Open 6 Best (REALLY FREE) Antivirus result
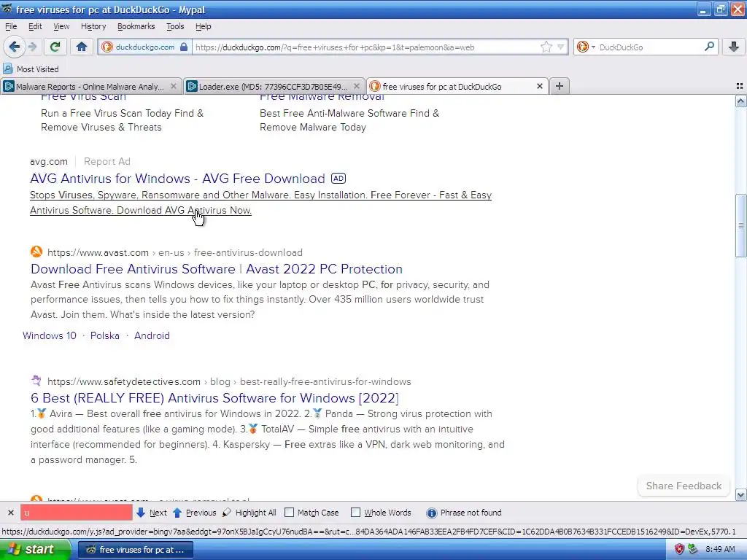This screenshot has height=560, width=747. coord(215,398)
